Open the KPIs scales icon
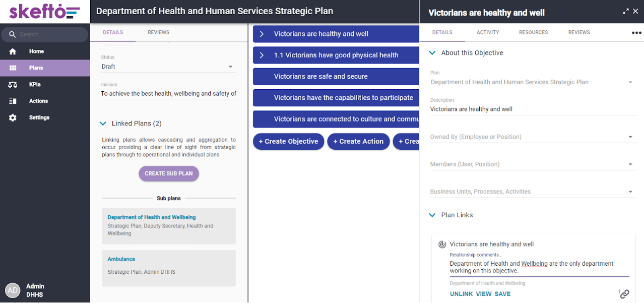Image resolution: width=644 pixels, height=303 pixels. (x=13, y=85)
